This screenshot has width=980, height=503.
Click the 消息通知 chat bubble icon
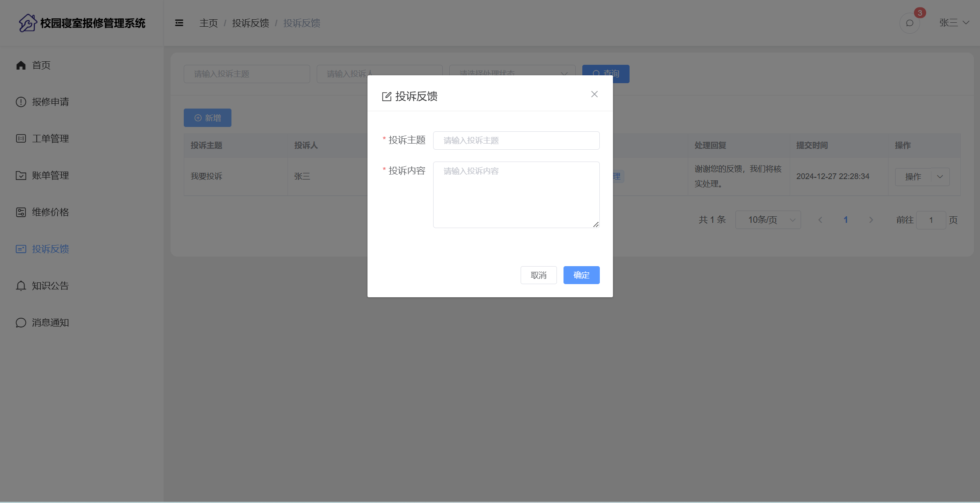21,323
